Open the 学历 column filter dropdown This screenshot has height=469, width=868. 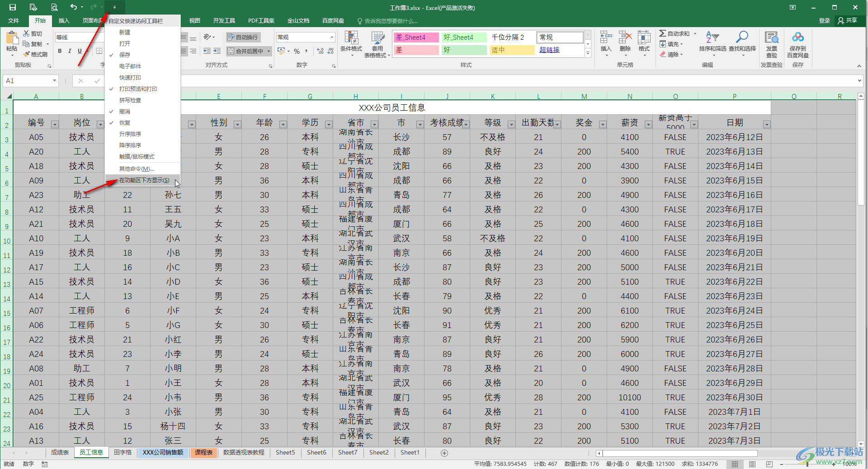[x=329, y=124]
